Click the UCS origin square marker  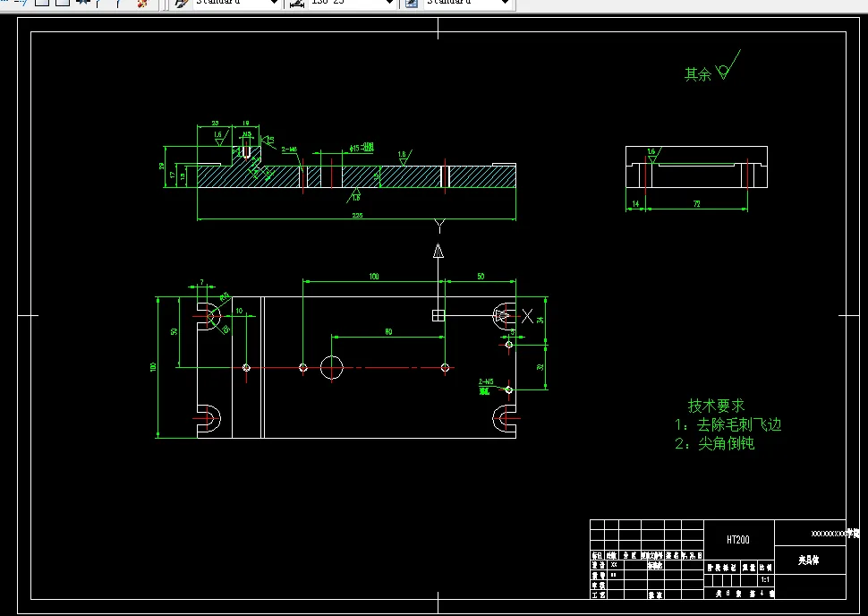pyautogui.click(x=438, y=315)
